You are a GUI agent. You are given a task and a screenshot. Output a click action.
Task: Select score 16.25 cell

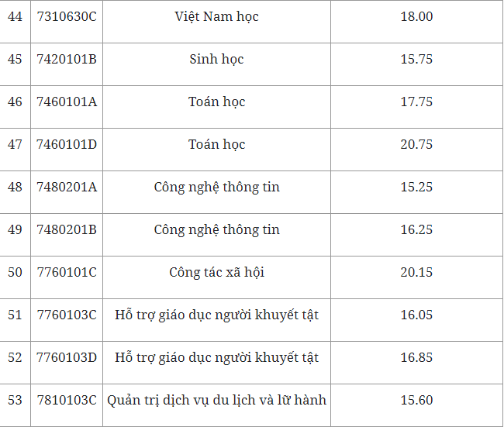coord(416,230)
